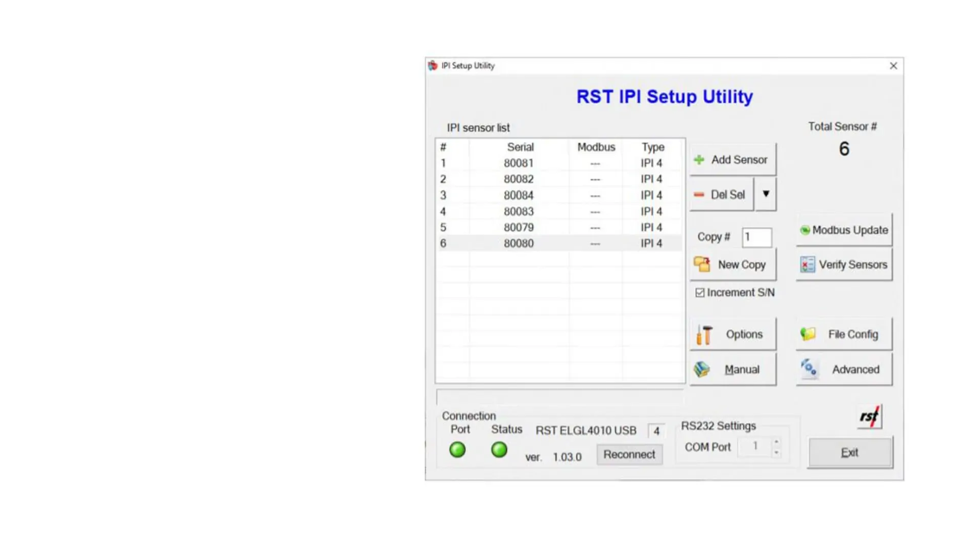The height and width of the screenshot is (541, 980).
Task: Click the RST ELGL4010 USB label
Action: [586, 431]
